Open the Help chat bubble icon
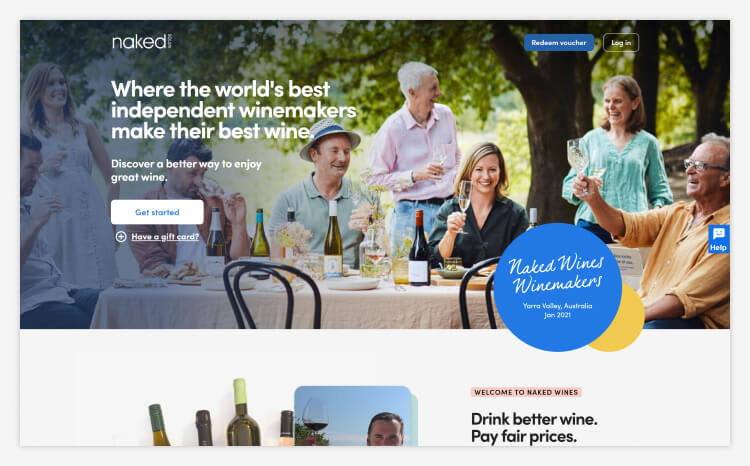Viewport: 750px width, 466px height. 718,233
